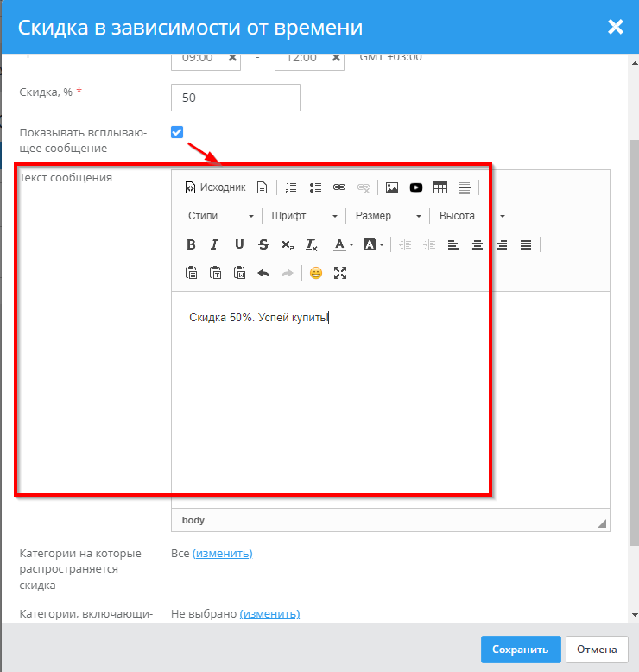Maximize the editor to full screen
The height and width of the screenshot is (672, 639).
coord(340,273)
